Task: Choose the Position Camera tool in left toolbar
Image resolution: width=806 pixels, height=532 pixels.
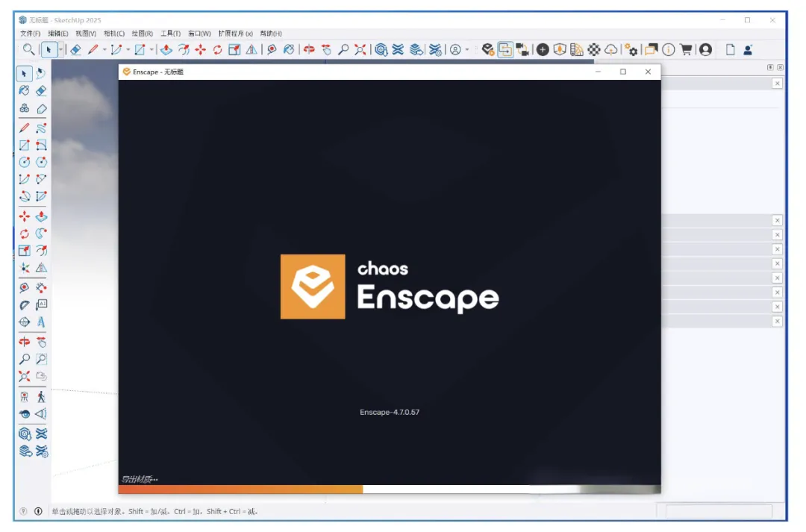Action: point(24,396)
